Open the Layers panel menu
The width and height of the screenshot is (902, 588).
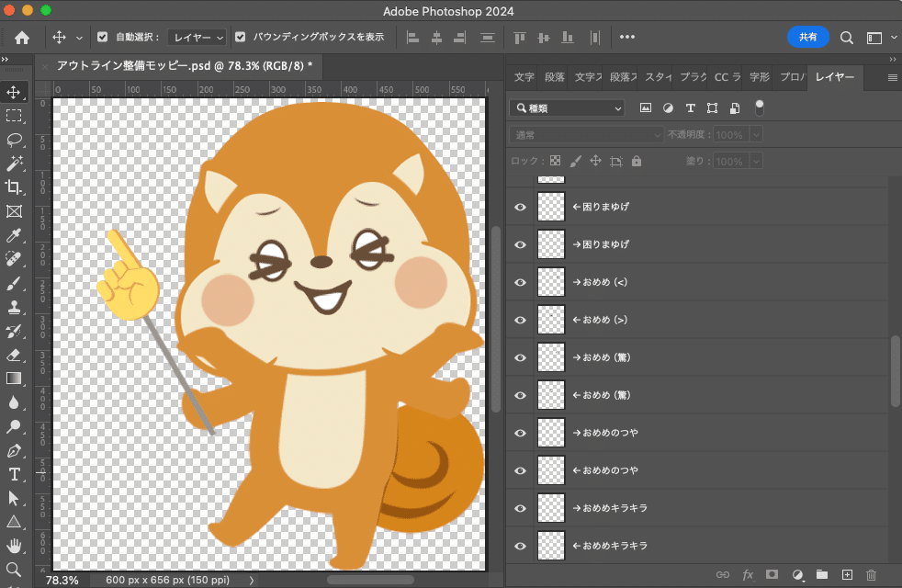pos(892,78)
